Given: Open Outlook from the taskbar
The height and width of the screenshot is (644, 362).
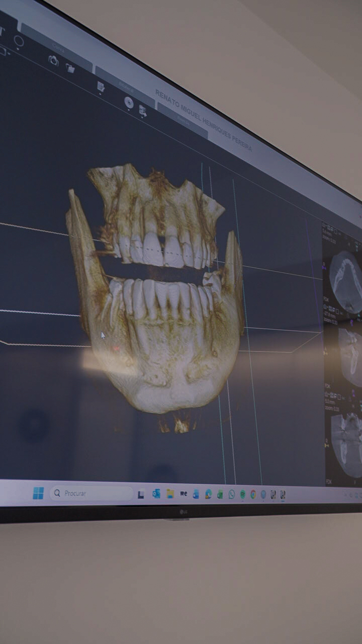Looking at the screenshot, I should [x=156, y=494].
